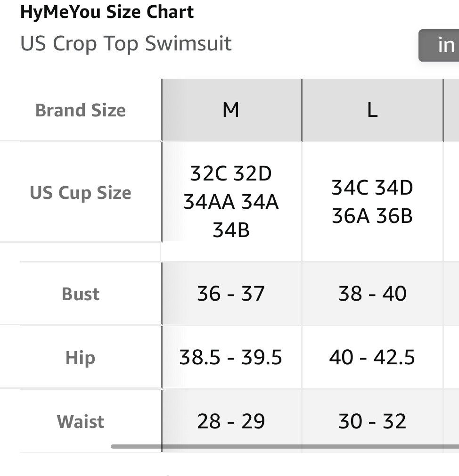The width and height of the screenshot is (459, 476).
Task: Click the 32C 32D cup sizes in M column
Action: [x=231, y=173]
